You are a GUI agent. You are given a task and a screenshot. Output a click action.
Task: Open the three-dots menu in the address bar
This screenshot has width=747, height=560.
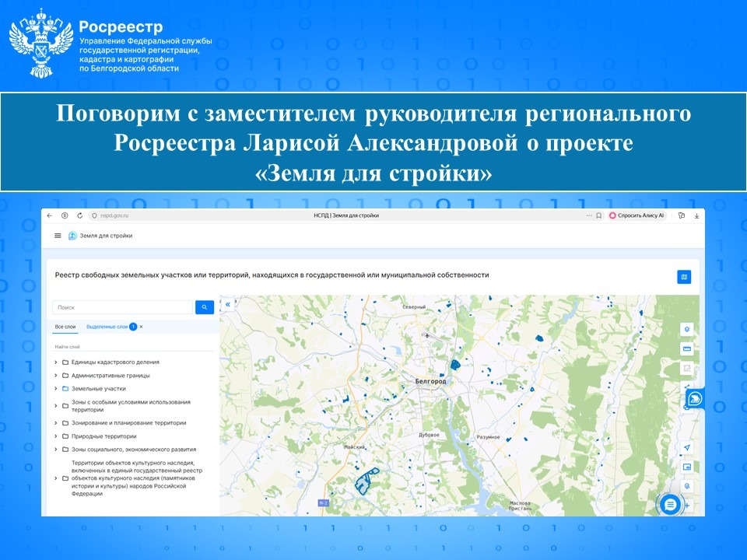589,215
